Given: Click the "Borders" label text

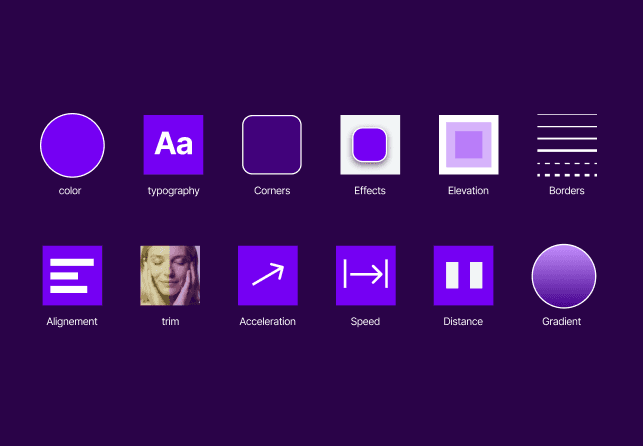Looking at the screenshot, I should [x=567, y=191].
